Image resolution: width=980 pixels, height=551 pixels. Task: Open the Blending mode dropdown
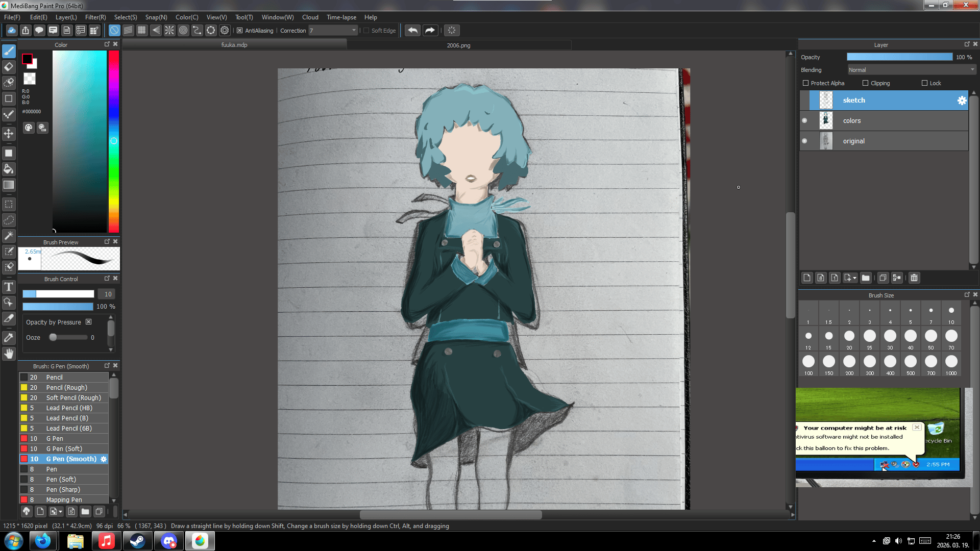(912, 70)
